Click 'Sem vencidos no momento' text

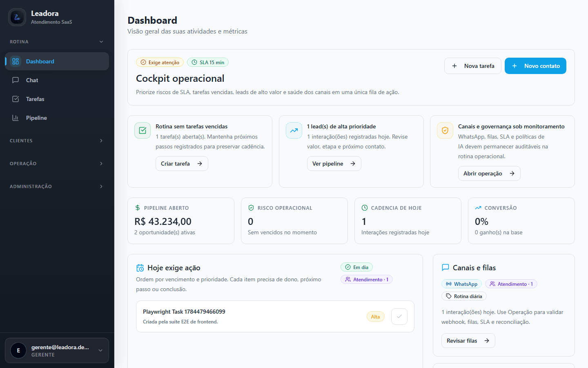(x=282, y=232)
